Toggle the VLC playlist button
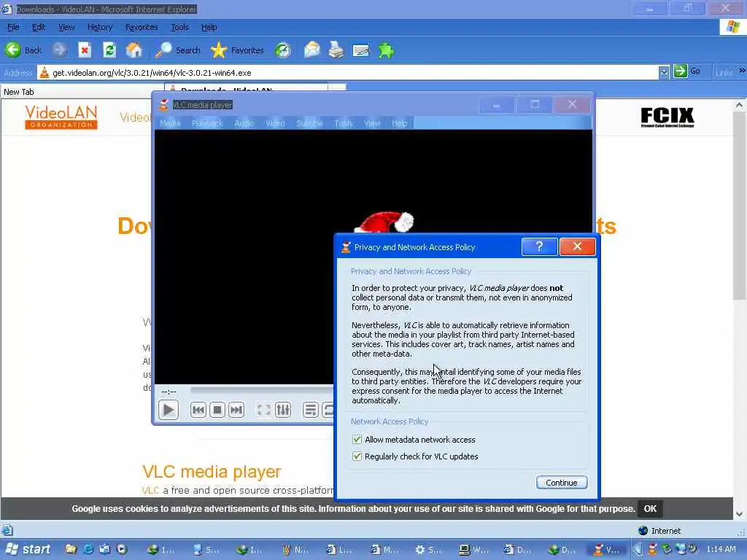This screenshot has height=560, width=747. [x=311, y=410]
